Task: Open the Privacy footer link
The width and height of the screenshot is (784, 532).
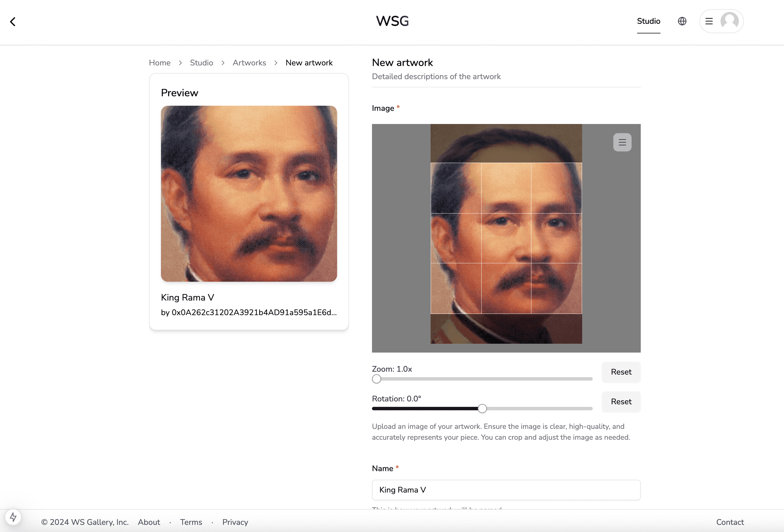Action: (x=235, y=522)
